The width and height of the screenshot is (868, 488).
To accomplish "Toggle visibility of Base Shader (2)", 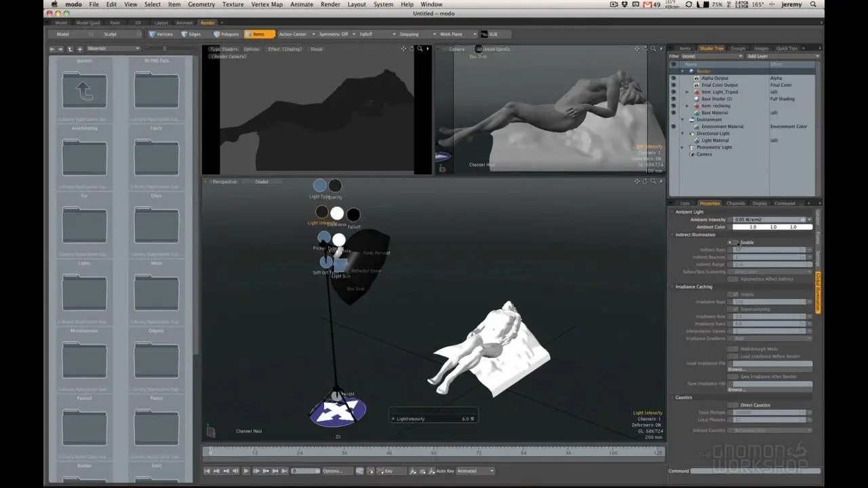I will click(673, 99).
